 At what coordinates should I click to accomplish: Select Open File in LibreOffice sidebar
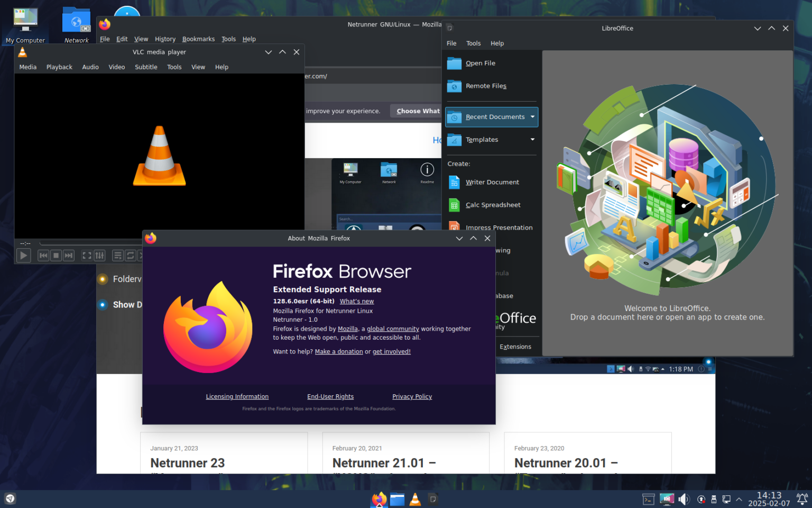tap(480, 63)
